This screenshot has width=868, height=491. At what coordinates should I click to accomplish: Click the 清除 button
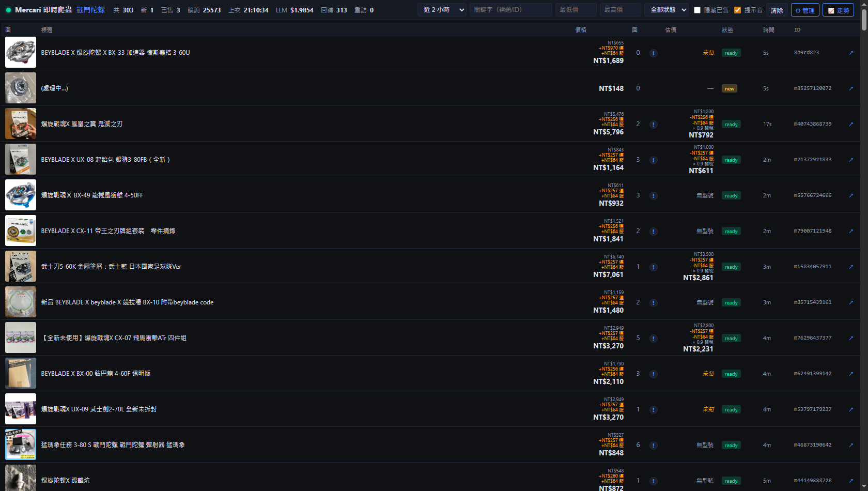pos(777,10)
